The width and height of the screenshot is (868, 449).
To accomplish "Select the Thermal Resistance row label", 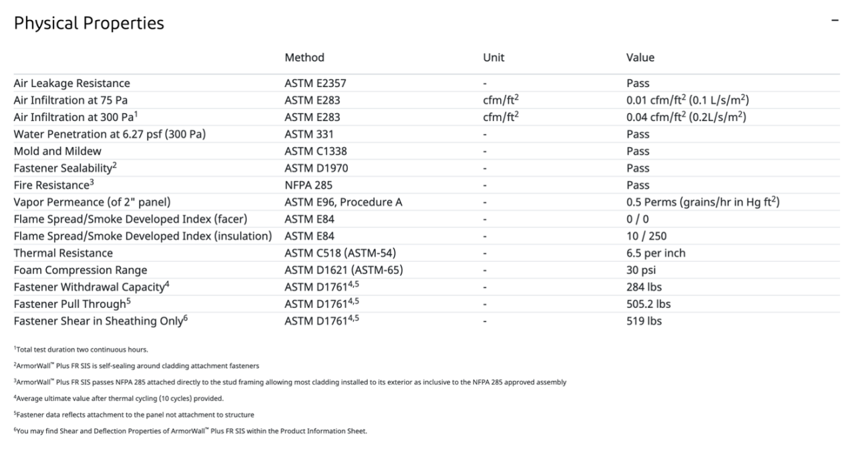I will (x=63, y=253).
